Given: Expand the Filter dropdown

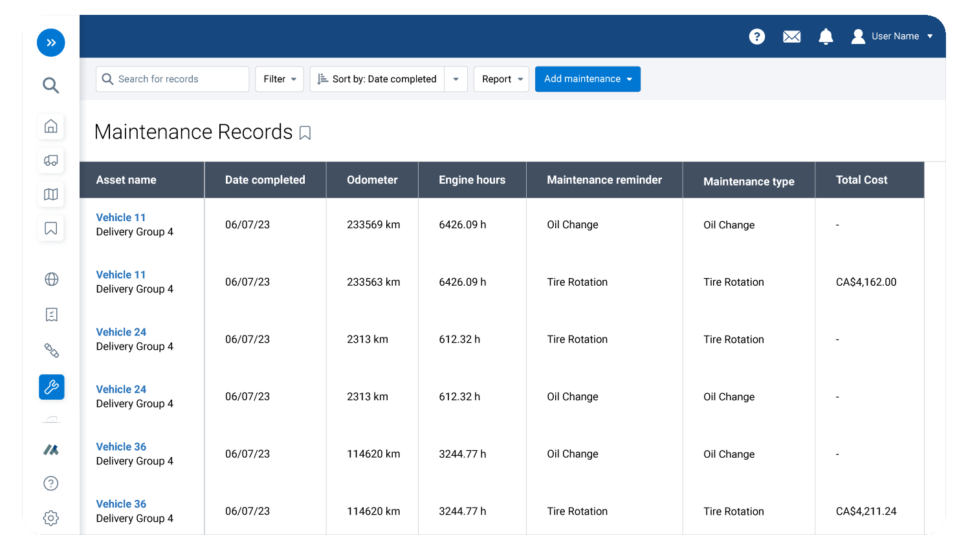Looking at the screenshot, I should [279, 78].
